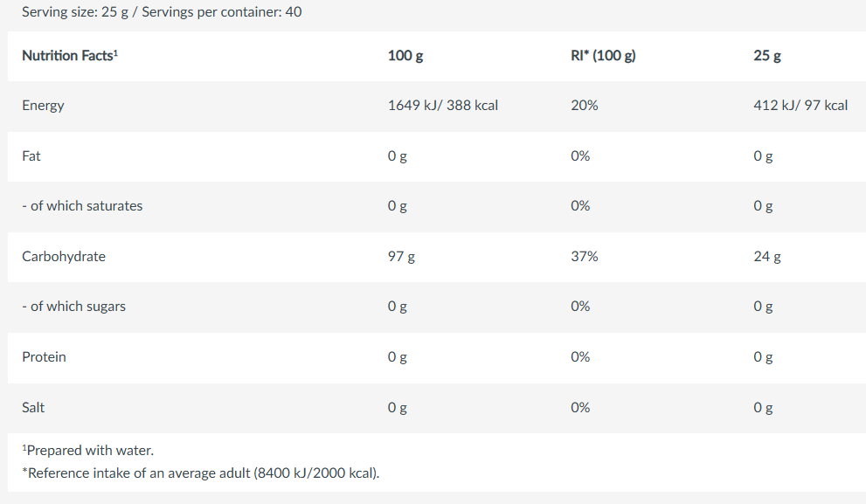Click the of which sugars label
The width and height of the screenshot is (866, 504).
(73, 307)
